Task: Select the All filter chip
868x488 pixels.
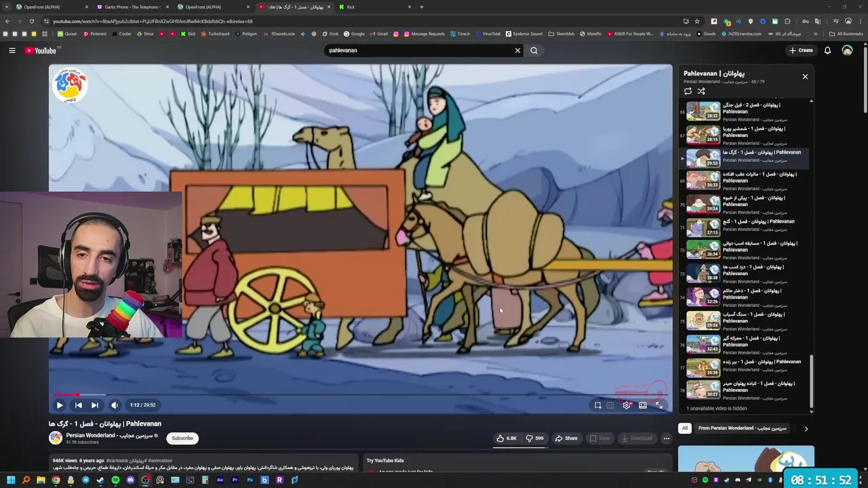Action: pos(685,428)
